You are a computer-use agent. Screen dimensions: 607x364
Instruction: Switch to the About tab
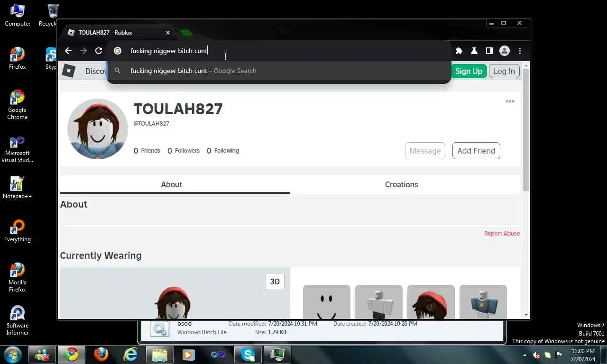coord(172,184)
